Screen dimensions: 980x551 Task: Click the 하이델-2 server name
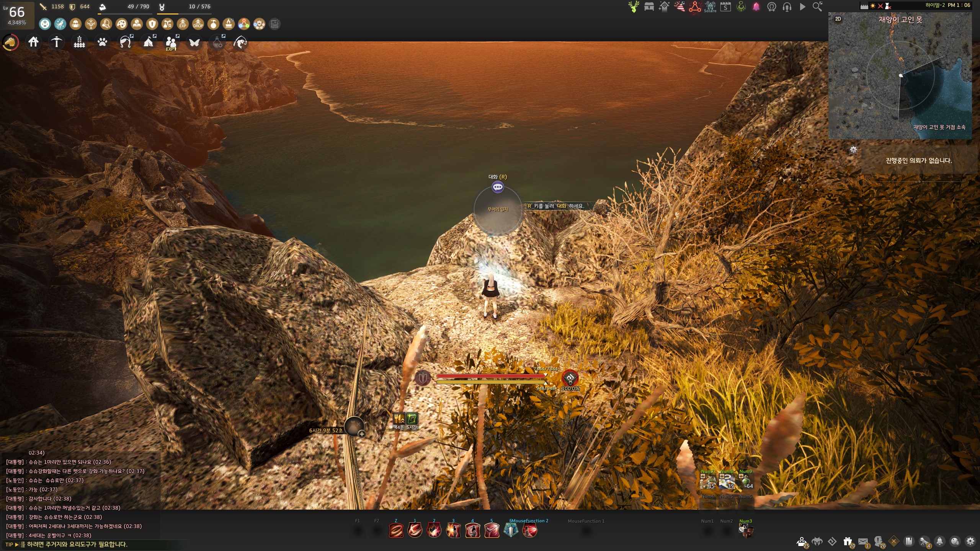(x=935, y=5)
